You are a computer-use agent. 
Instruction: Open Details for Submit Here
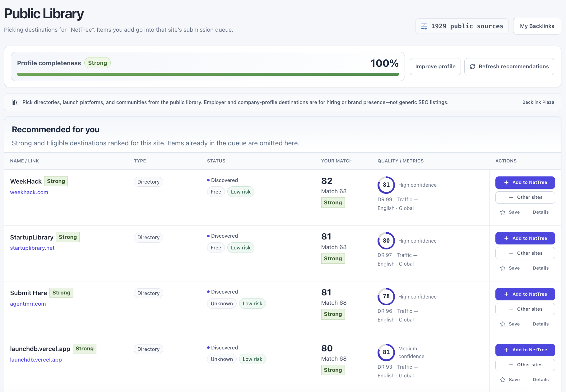(x=541, y=324)
